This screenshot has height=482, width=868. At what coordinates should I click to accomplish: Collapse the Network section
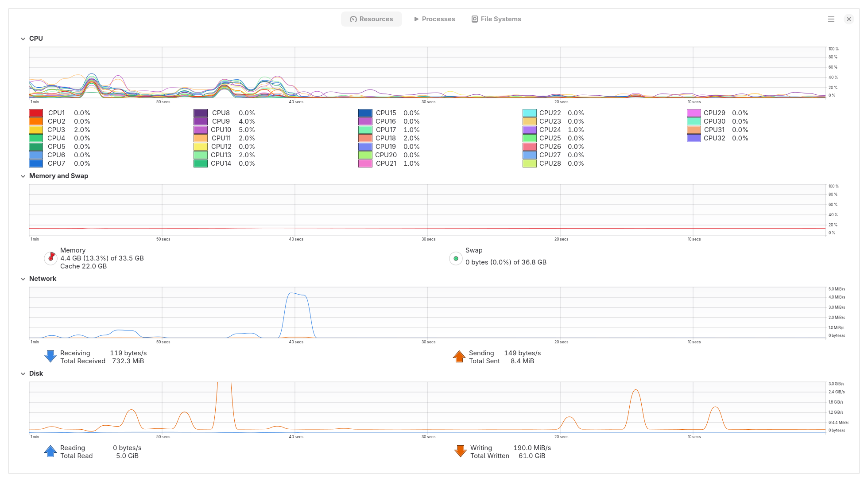click(23, 279)
